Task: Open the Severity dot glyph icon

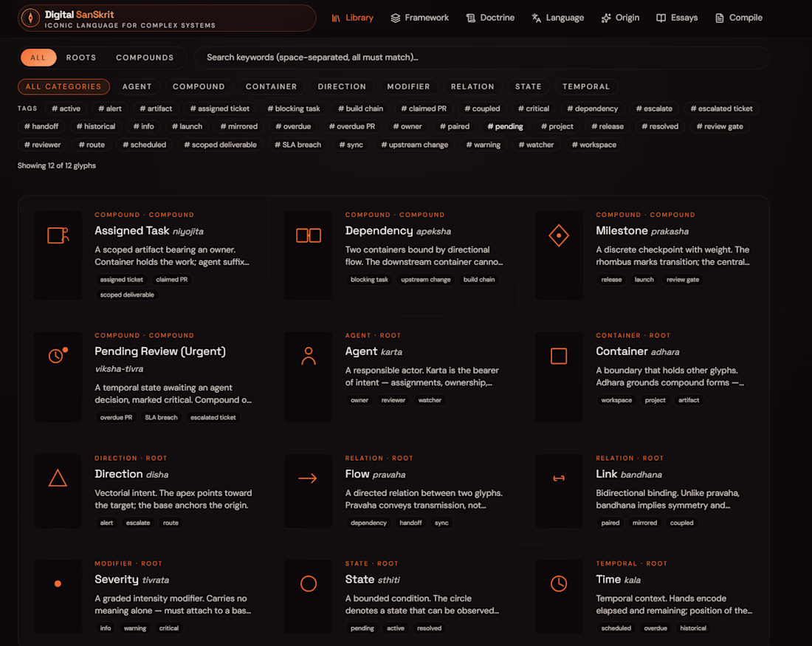Action: point(58,583)
